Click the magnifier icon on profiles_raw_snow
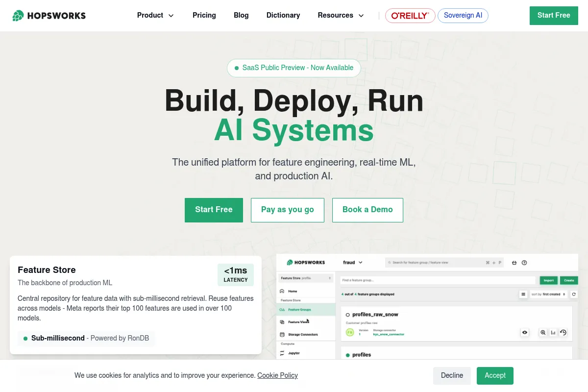Image resolution: width=588 pixels, height=392 pixels. [x=543, y=332]
